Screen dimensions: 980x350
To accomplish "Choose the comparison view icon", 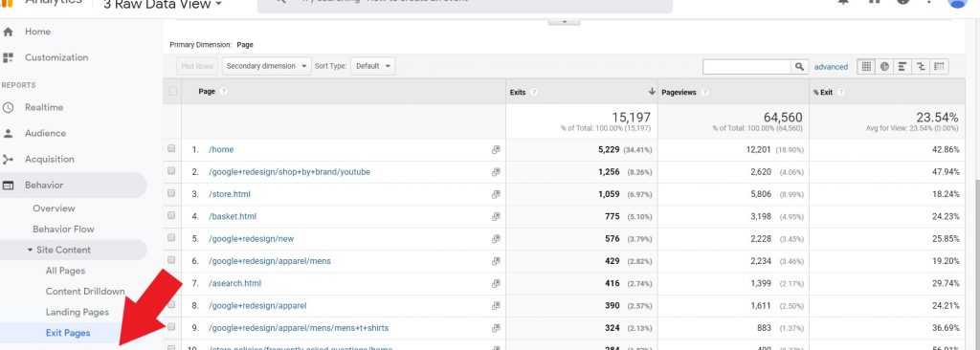I will click(x=921, y=66).
